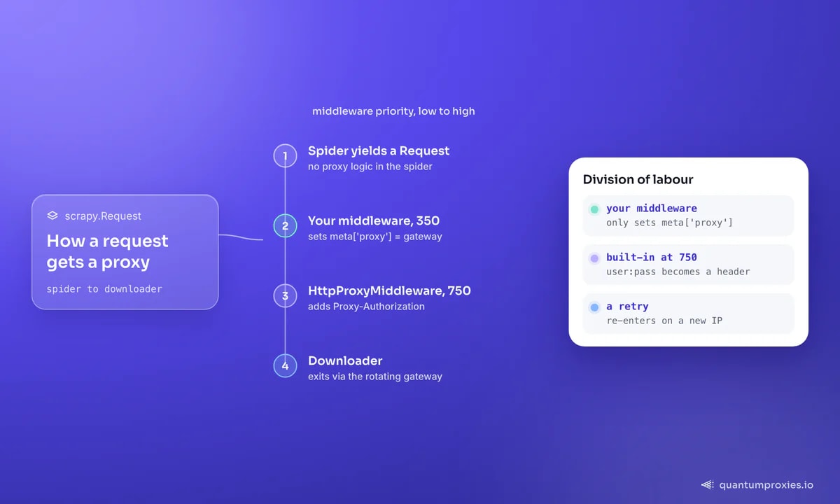This screenshot has width=840, height=504.
Task: Click the blue dot beside "a retry"
Action: click(x=594, y=307)
